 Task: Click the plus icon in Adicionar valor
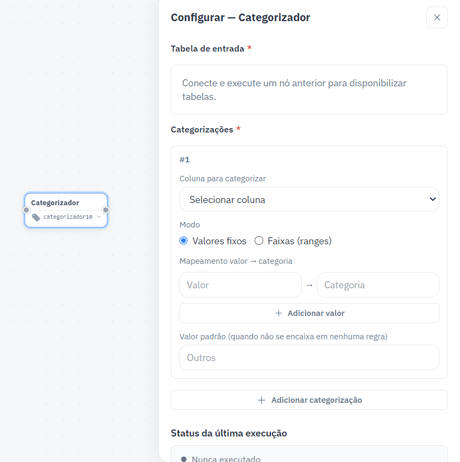coord(279,313)
